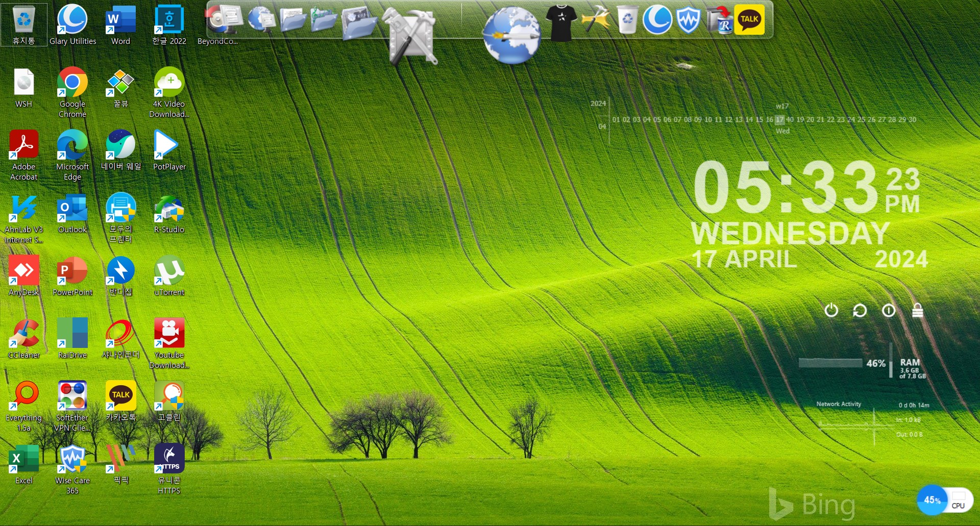Open the Excel desktop shortcut
Screen dimensions: 980x526
pos(23,464)
